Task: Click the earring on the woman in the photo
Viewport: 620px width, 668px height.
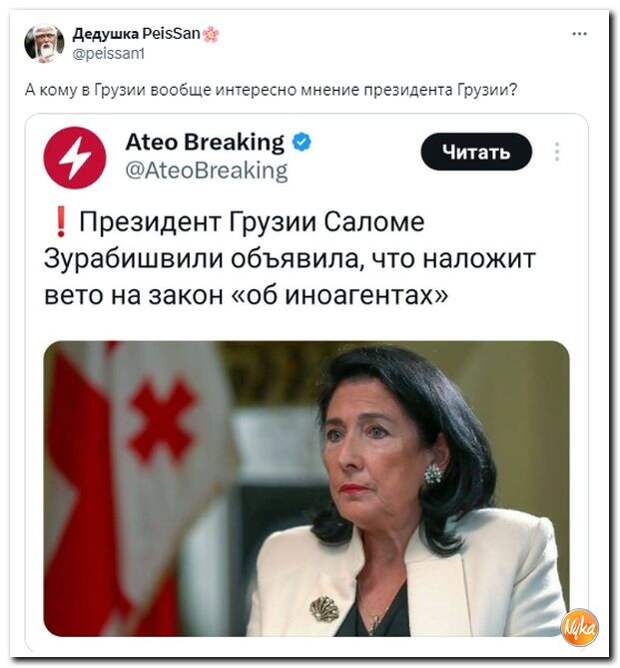Action: click(433, 475)
